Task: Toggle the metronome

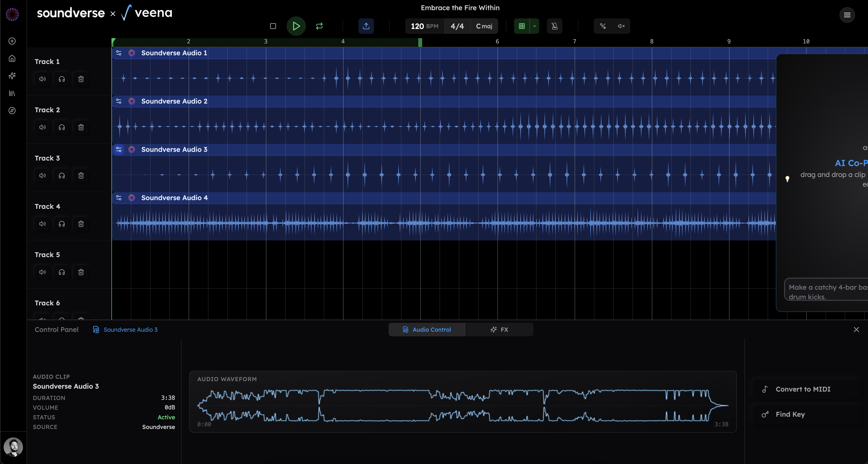Action: tap(555, 26)
